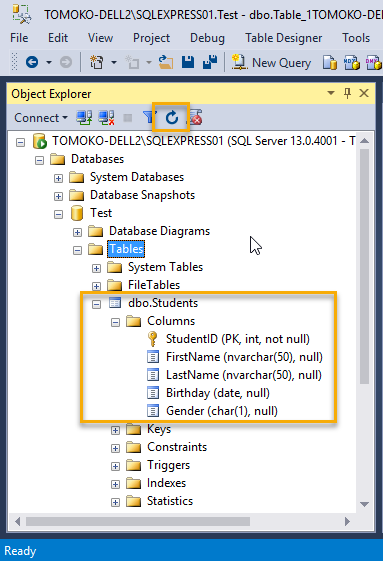Screen dimensions: 383x561
Task: Collapse the Test database node
Action: pyautogui.click(x=58, y=214)
